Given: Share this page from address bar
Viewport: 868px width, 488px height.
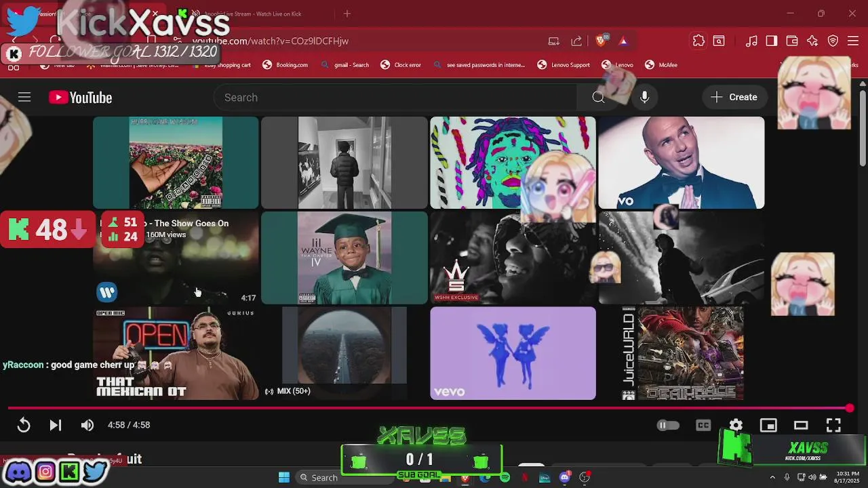Looking at the screenshot, I should click(x=576, y=41).
